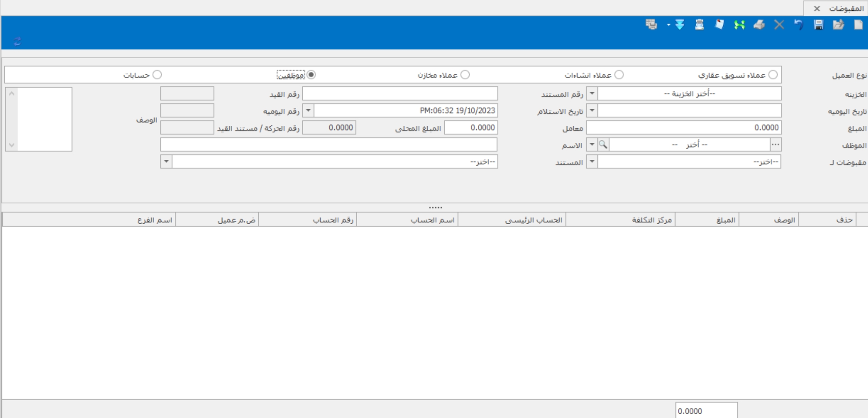
Task: Click the pinned note icon
Action: coord(719,25)
